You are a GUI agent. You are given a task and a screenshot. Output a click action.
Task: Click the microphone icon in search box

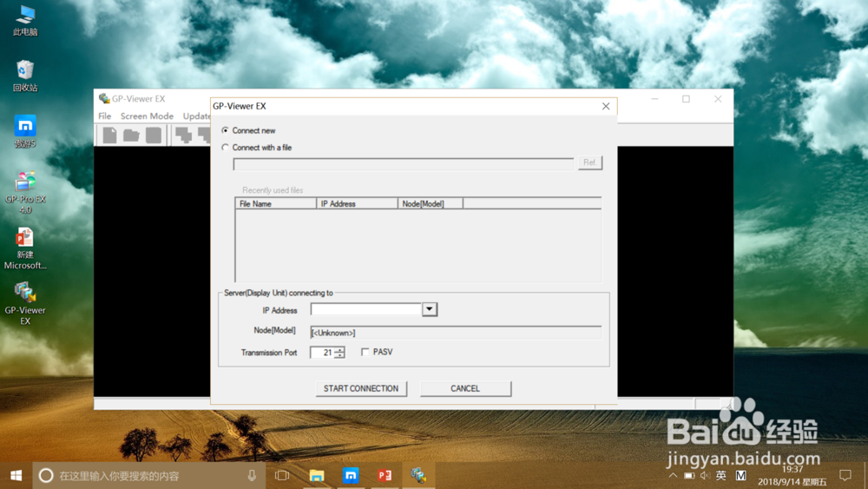252,475
